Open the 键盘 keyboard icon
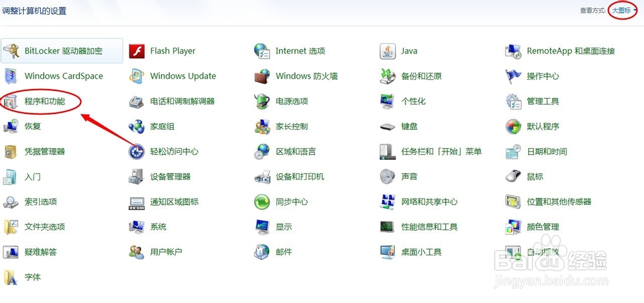 (388, 126)
